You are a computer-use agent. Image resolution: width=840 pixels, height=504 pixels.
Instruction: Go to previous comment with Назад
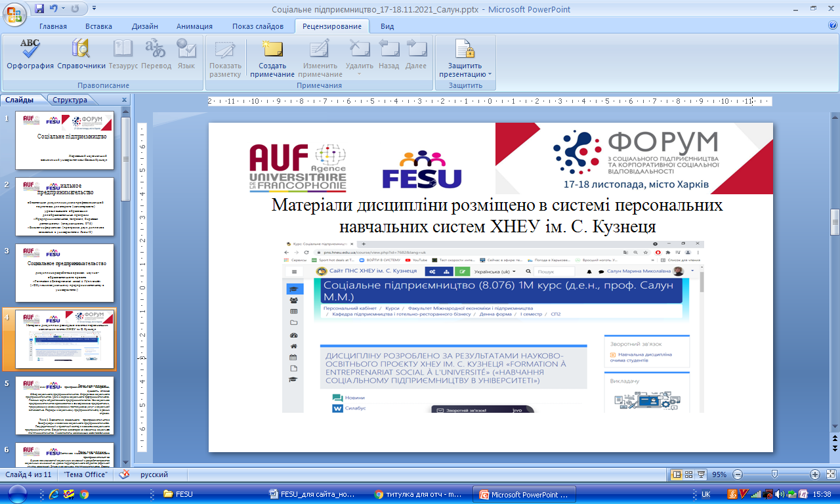click(x=388, y=54)
